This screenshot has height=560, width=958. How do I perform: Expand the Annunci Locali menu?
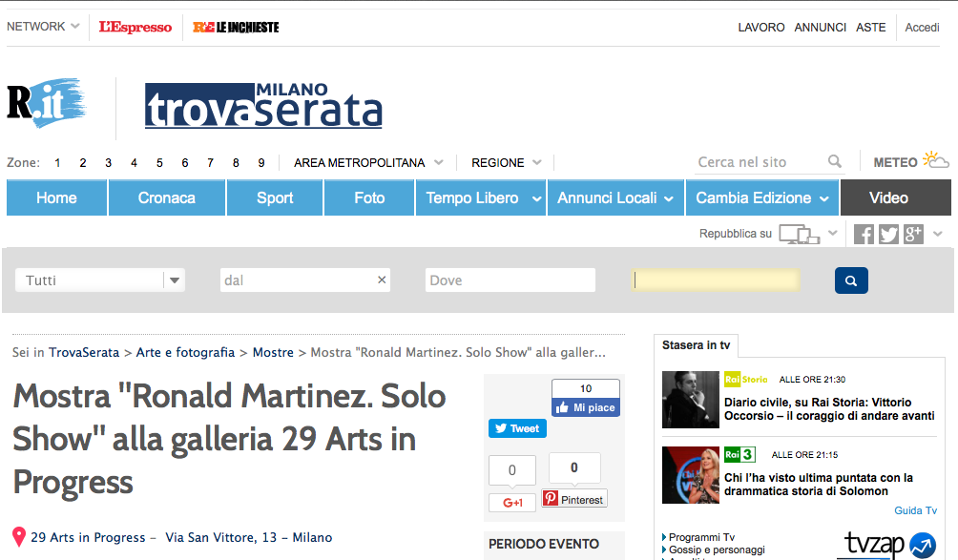pos(615,197)
